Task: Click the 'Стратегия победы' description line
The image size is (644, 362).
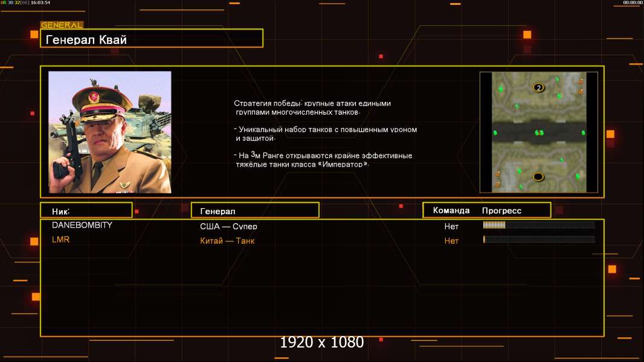Action: [312, 107]
